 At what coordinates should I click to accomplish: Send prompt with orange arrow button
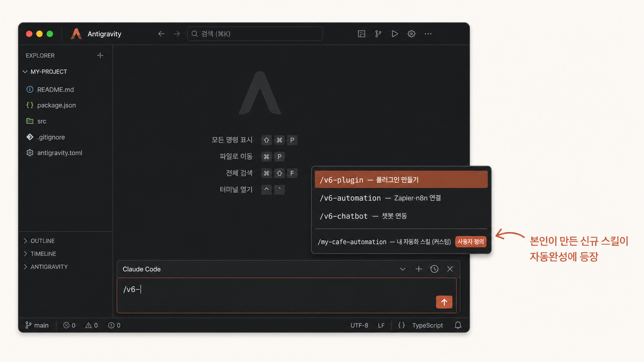tap(444, 302)
